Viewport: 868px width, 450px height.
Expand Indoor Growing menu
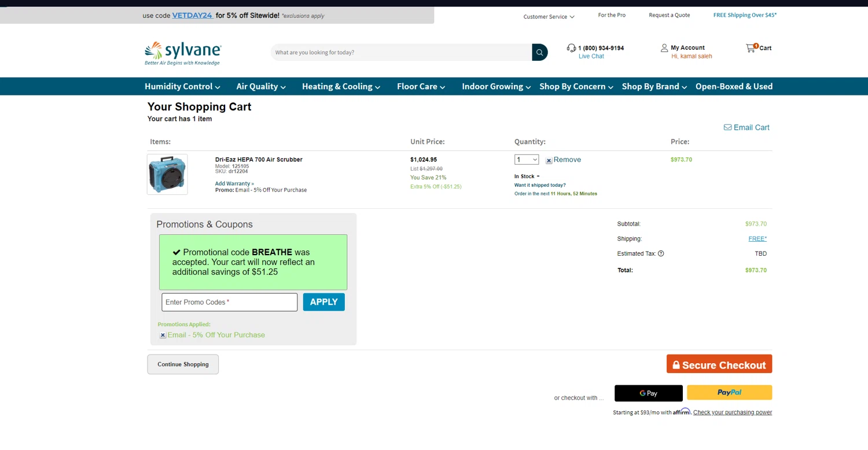click(x=496, y=86)
